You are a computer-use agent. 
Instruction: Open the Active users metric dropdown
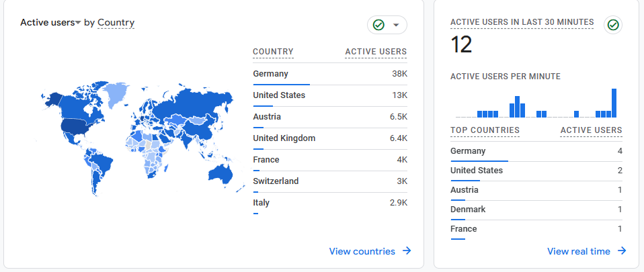[x=50, y=23]
